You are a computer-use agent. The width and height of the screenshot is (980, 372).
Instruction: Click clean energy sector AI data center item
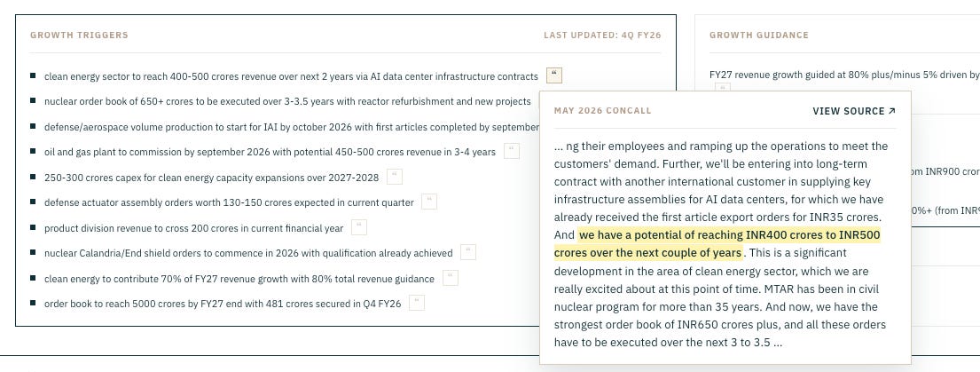point(291,76)
